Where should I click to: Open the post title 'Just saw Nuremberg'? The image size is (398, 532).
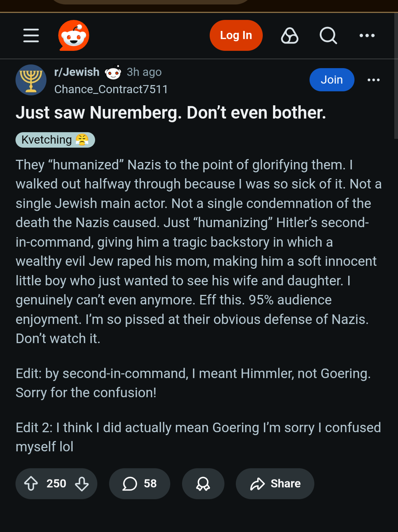coord(171,113)
